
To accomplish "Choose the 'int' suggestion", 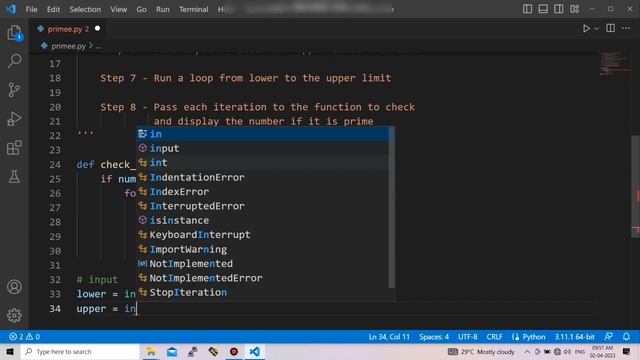I will pyautogui.click(x=262, y=162).
